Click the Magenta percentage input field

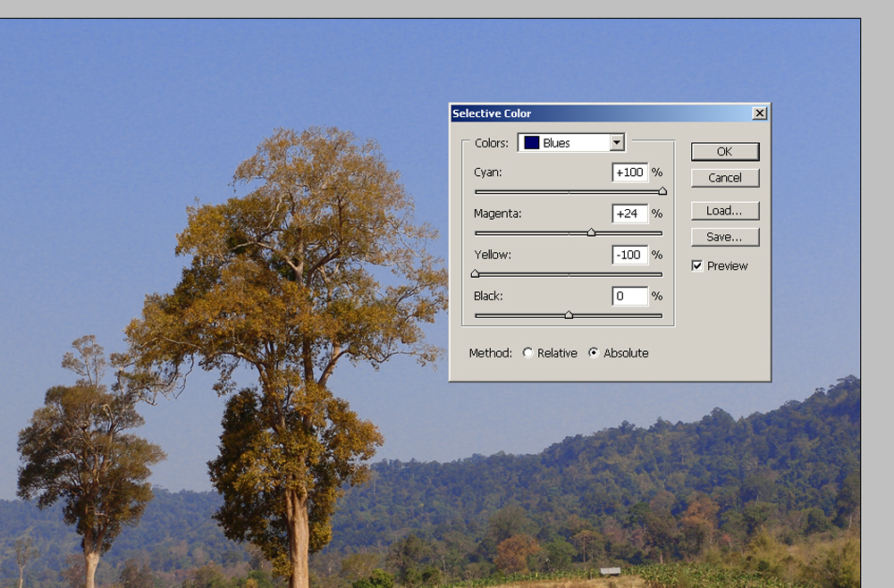(629, 214)
